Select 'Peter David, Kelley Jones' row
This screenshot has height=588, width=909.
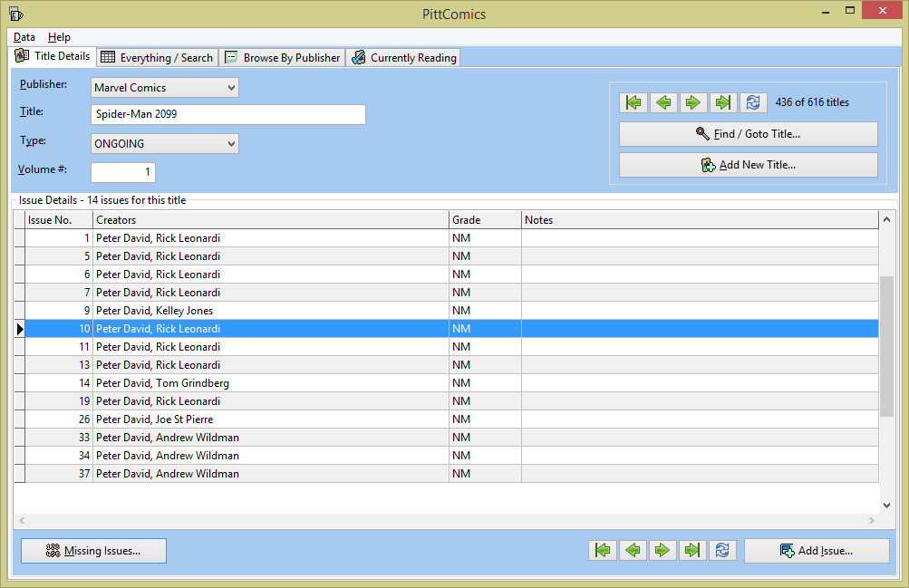tap(271, 311)
